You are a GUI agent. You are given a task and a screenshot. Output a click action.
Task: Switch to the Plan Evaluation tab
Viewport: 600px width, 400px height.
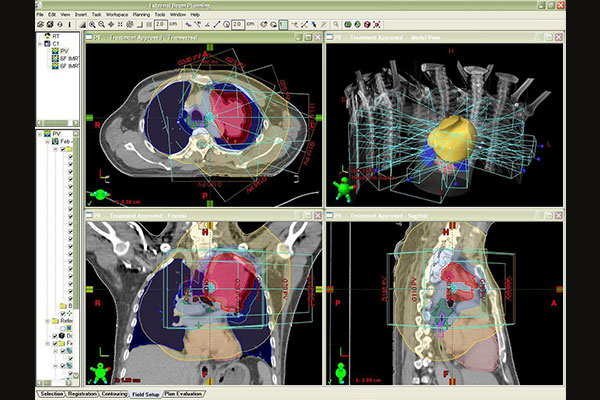pyautogui.click(x=176, y=394)
